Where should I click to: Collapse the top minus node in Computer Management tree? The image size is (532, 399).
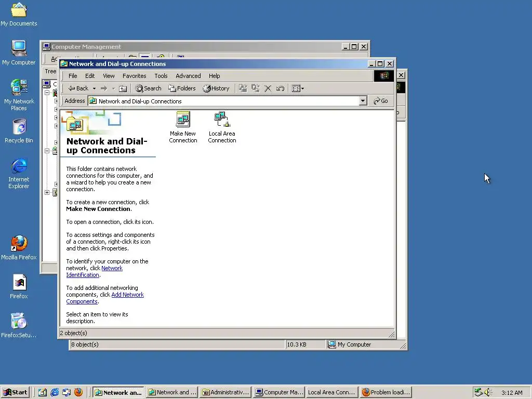pyautogui.click(x=47, y=92)
